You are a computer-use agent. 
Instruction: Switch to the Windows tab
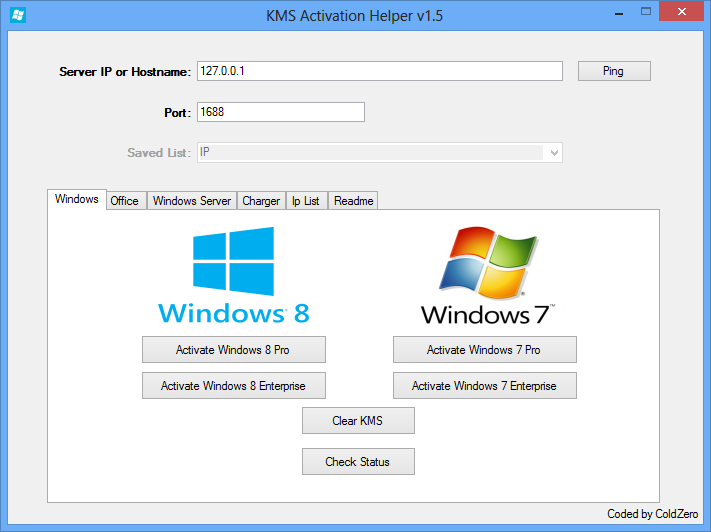pyautogui.click(x=77, y=199)
